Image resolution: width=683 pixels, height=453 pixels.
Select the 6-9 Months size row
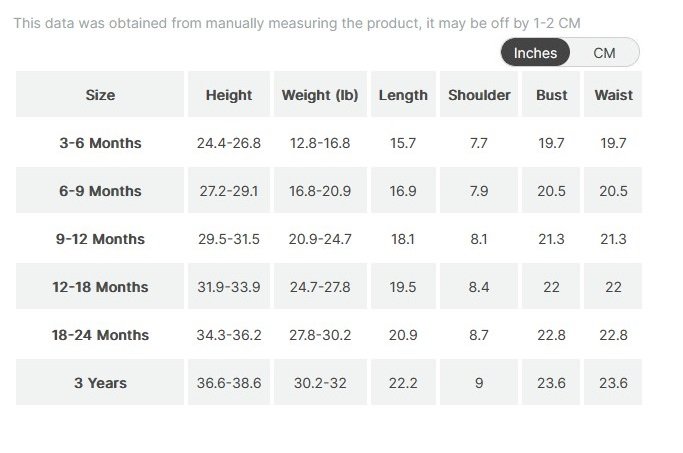pyautogui.click(x=100, y=191)
